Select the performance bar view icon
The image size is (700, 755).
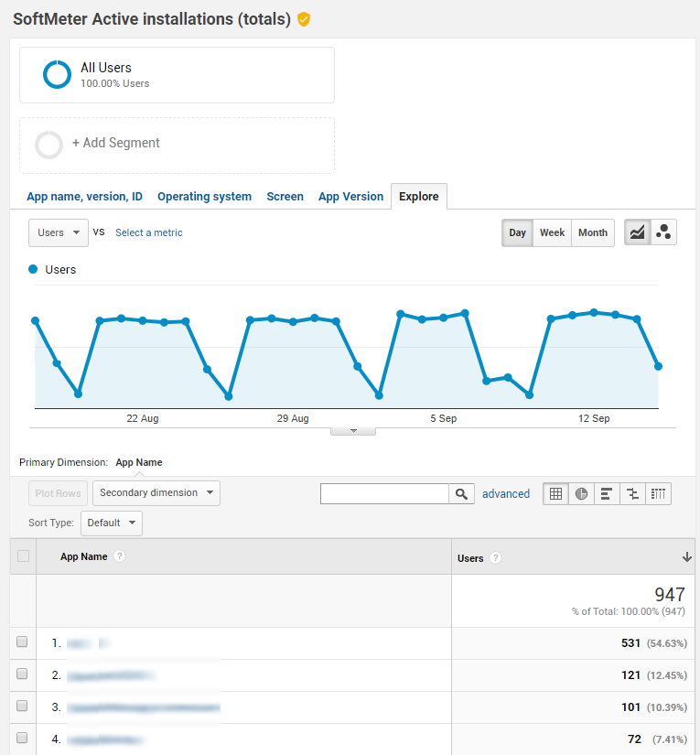click(607, 494)
